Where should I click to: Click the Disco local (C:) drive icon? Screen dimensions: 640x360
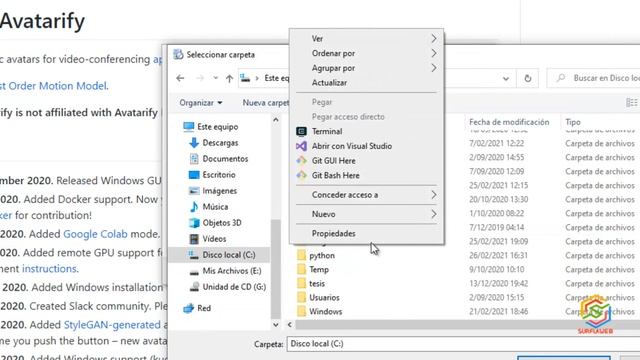194,255
